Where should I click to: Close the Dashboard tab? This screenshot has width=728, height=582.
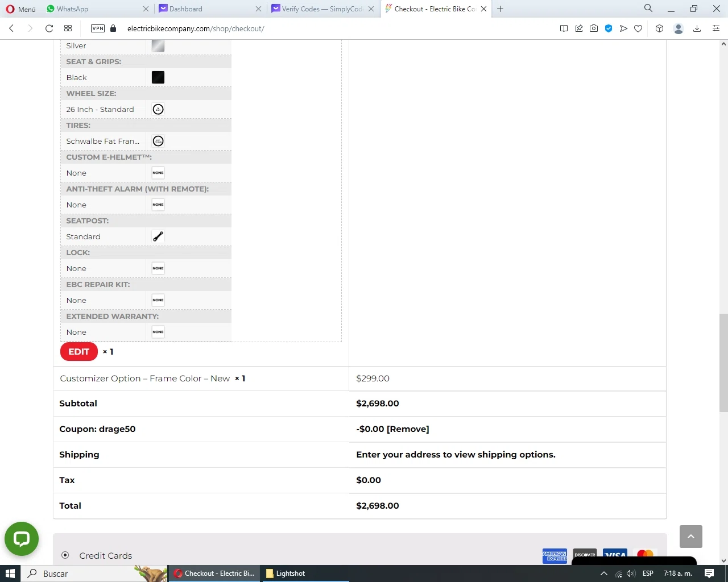pos(258,9)
